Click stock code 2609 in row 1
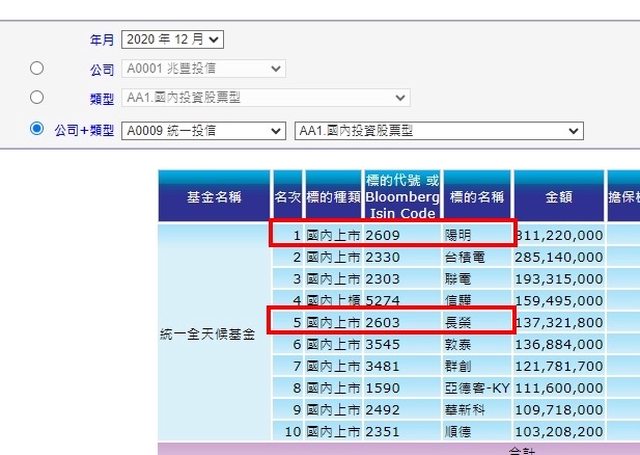This screenshot has width=640, height=455. [x=383, y=235]
